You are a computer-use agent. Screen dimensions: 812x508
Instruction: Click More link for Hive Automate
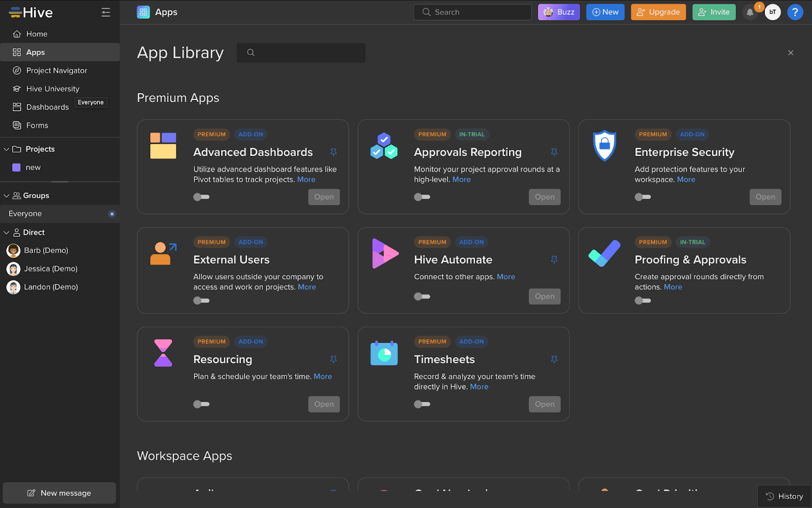point(506,277)
